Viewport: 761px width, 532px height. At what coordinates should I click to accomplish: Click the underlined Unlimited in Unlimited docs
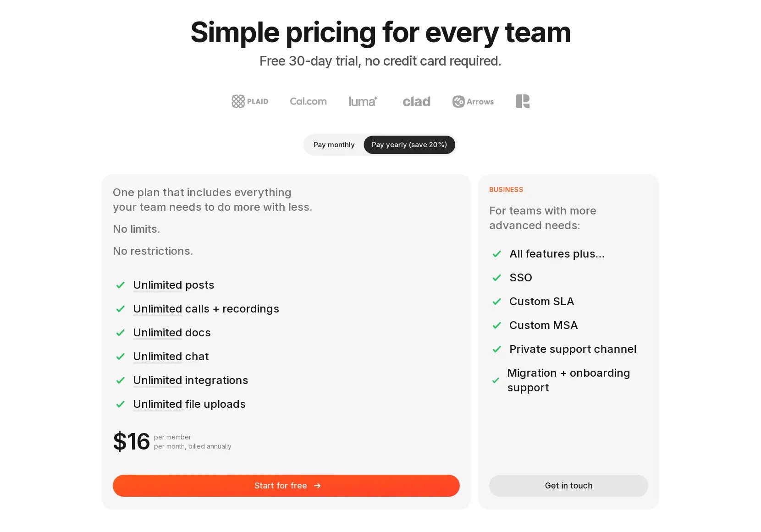point(157,333)
